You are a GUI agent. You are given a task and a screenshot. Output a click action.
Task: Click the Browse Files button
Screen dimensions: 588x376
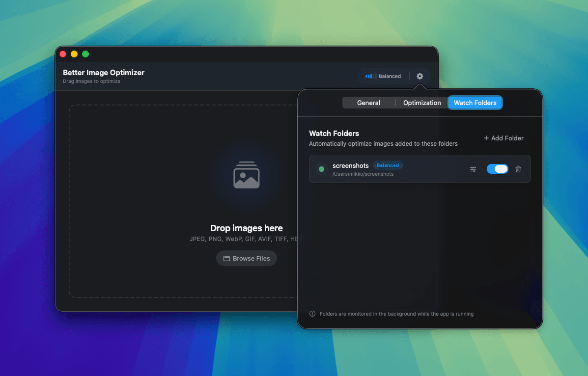click(246, 258)
